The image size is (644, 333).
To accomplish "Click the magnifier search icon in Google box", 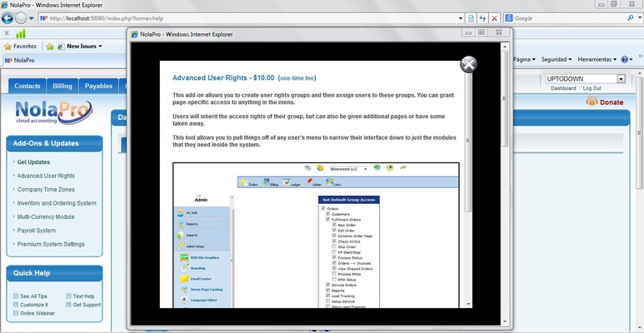I will (x=631, y=18).
